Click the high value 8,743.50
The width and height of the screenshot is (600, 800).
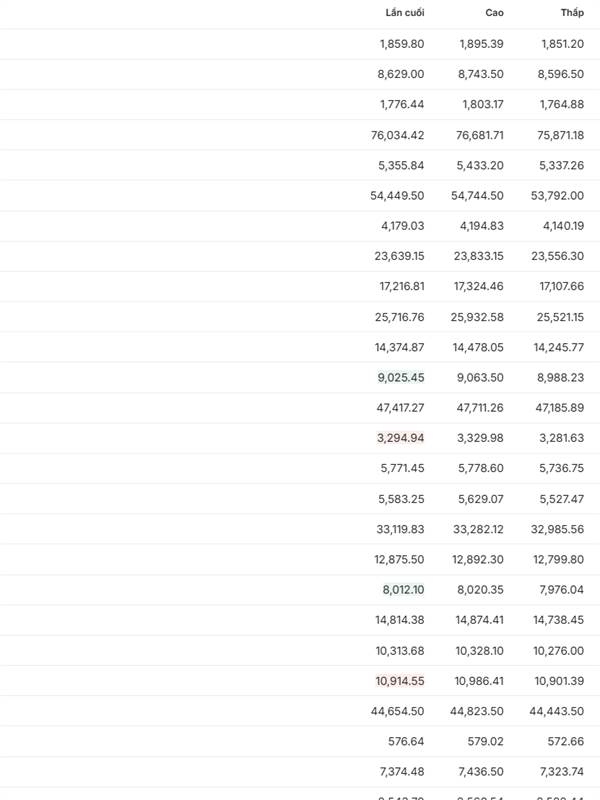tap(482, 74)
